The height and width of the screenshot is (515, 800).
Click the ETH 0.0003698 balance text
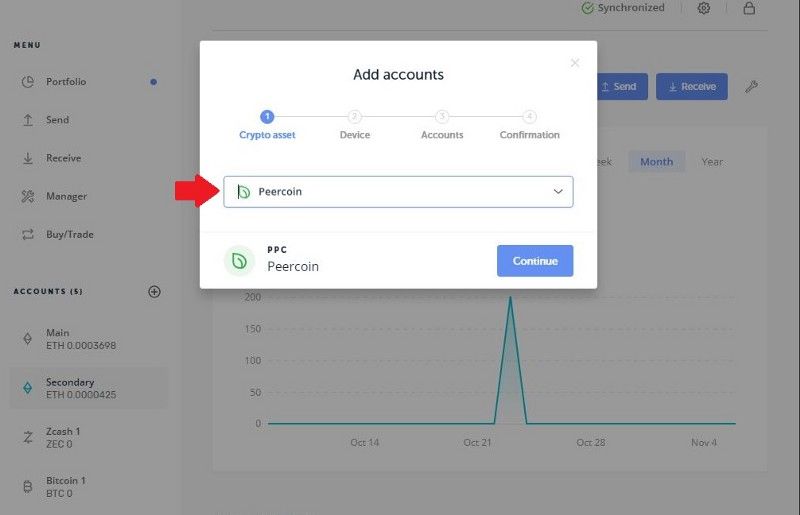click(x=81, y=346)
